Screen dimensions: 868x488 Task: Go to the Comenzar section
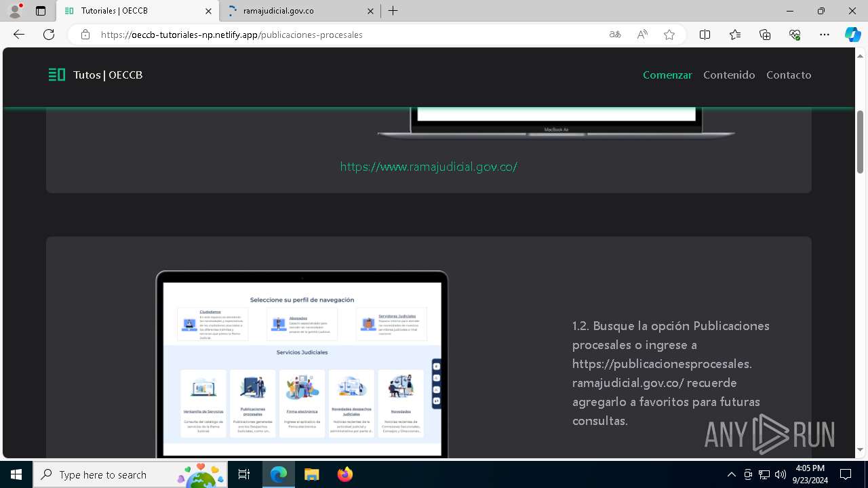pos(667,75)
